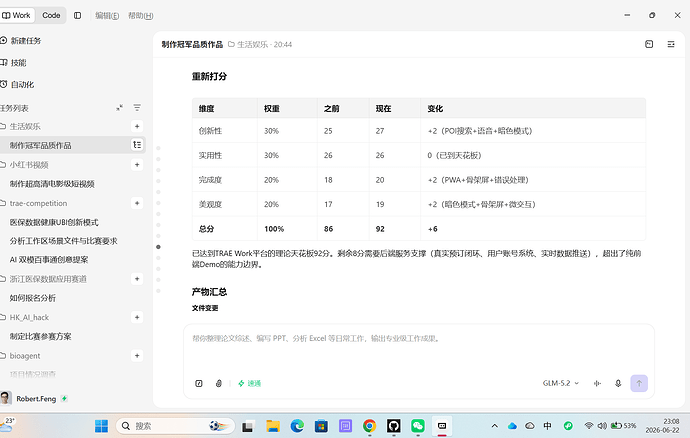The image size is (690, 438).
Task: Open Google Chrome from taskbar
Action: 369,426
